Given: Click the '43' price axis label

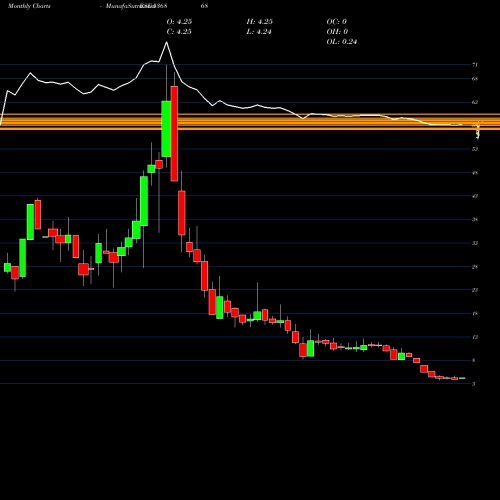Looking at the screenshot, I should tap(475, 196).
